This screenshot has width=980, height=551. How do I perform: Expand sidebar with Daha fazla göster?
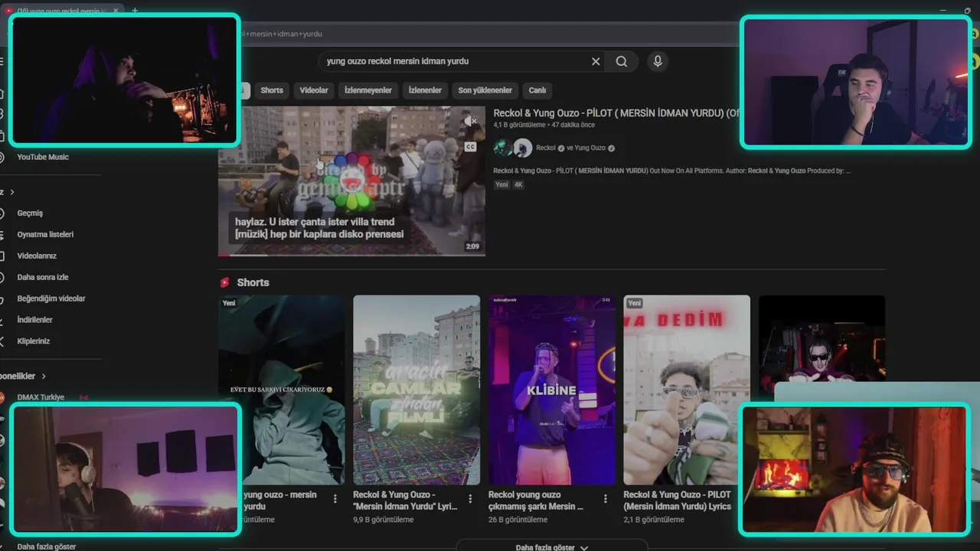coord(46,546)
